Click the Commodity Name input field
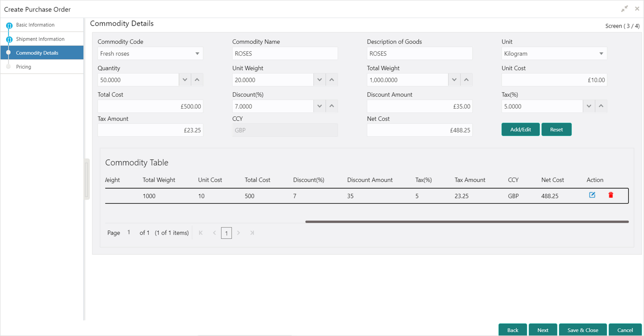Viewport: 644px width, 336px height. pos(285,54)
